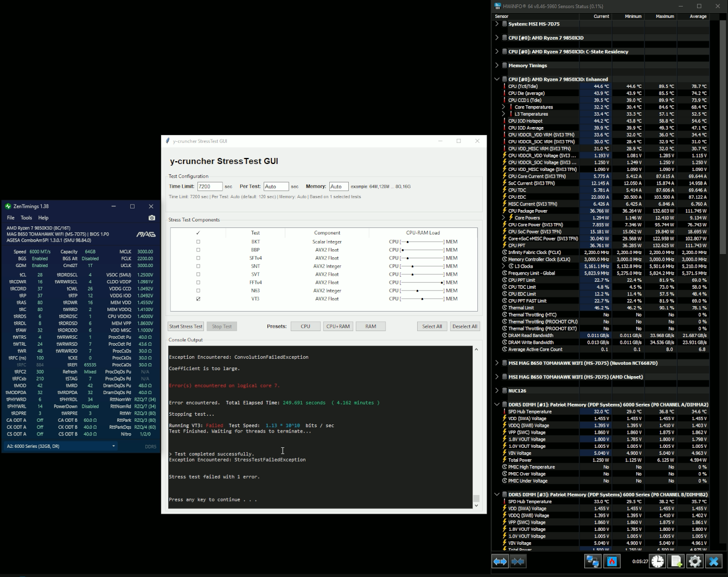
Task: Click the chip icon beside Memory Timings sensor
Action: pyautogui.click(x=505, y=65)
